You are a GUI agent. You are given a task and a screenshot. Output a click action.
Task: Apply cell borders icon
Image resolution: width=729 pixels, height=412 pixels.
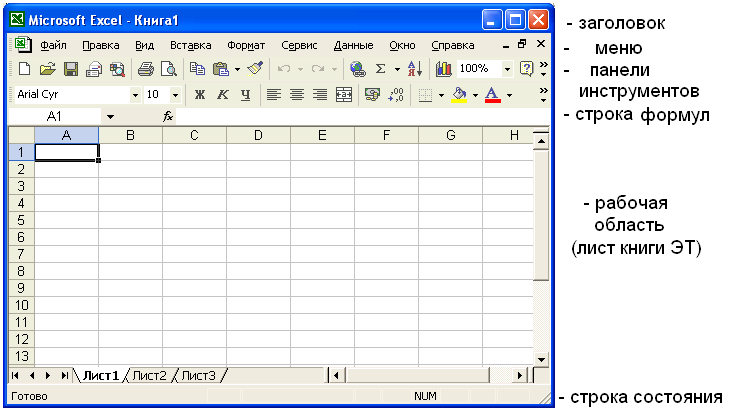coord(425,95)
